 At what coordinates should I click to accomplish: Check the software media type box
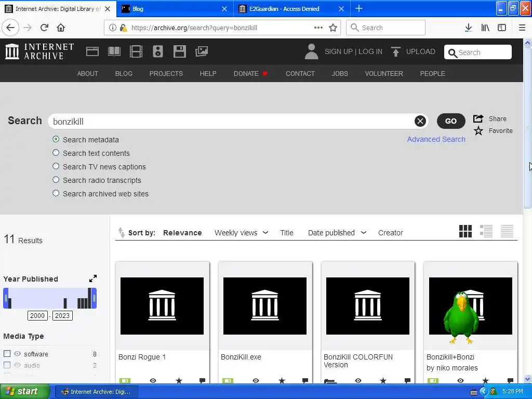(7, 353)
